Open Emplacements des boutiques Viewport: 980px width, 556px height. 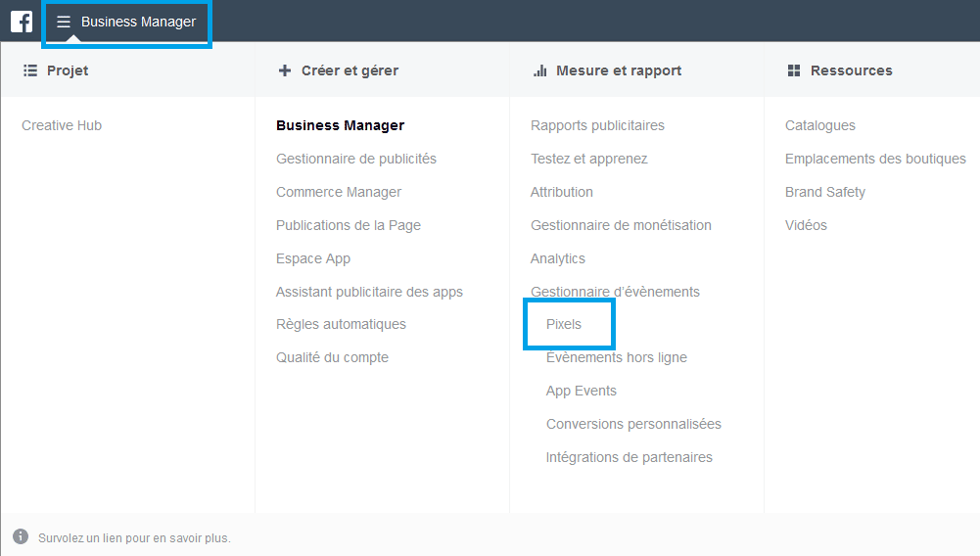point(875,159)
